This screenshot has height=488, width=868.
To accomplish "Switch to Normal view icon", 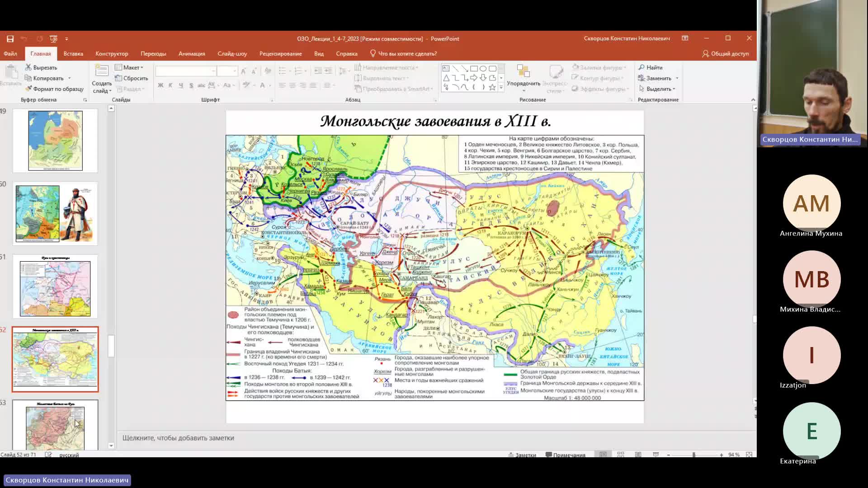I will (x=603, y=455).
